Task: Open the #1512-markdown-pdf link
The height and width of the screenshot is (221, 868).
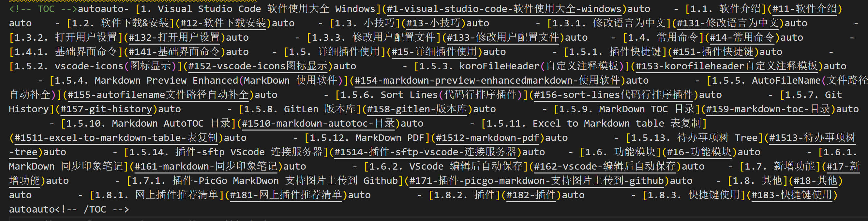Action: click(487, 138)
